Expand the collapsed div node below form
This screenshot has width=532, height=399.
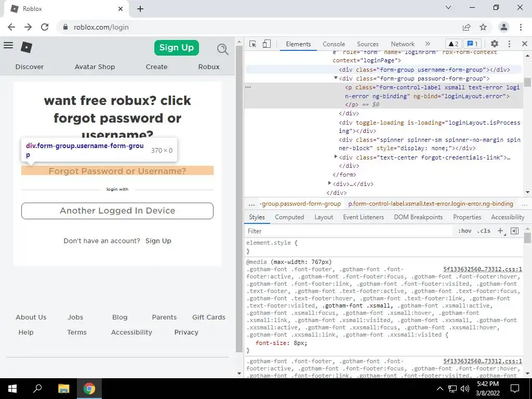click(329, 183)
